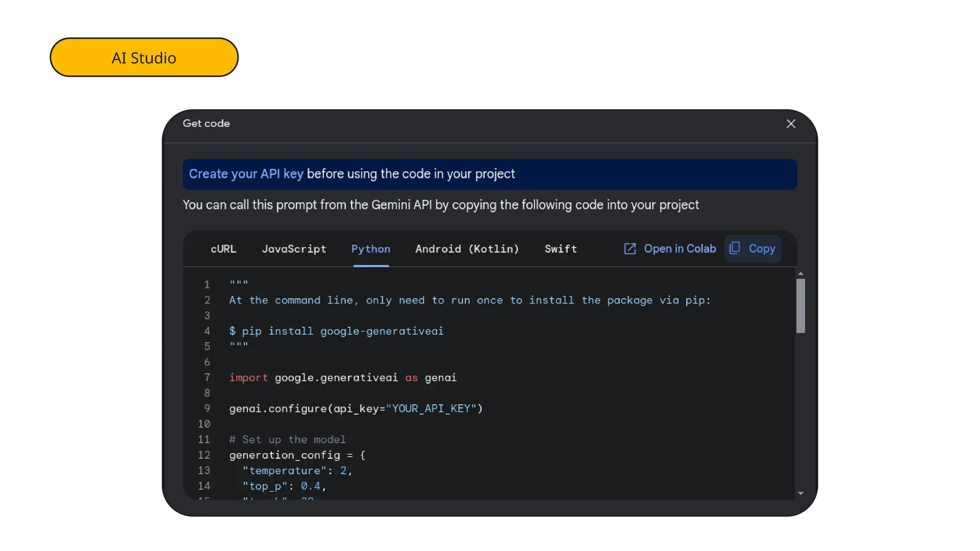The width and height of the screenshot is (980, 551).
Task: Select the Python tab
Action: click(371, 249)
